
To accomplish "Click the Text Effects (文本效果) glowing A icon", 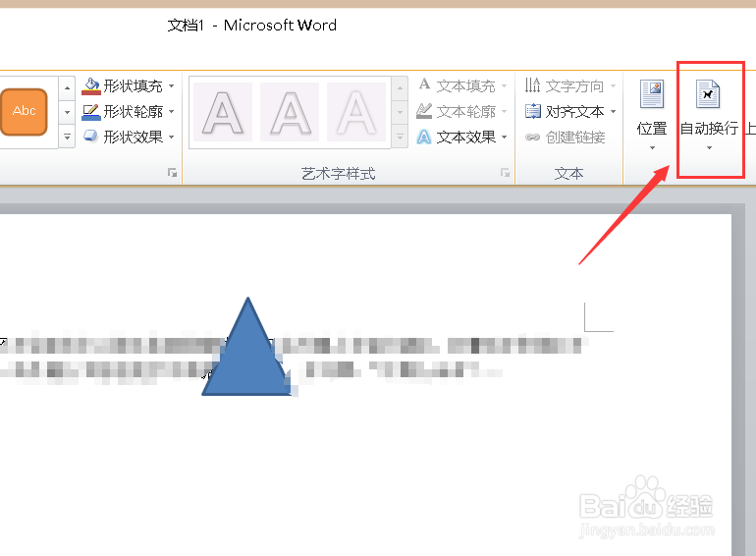I will [424, 137].
